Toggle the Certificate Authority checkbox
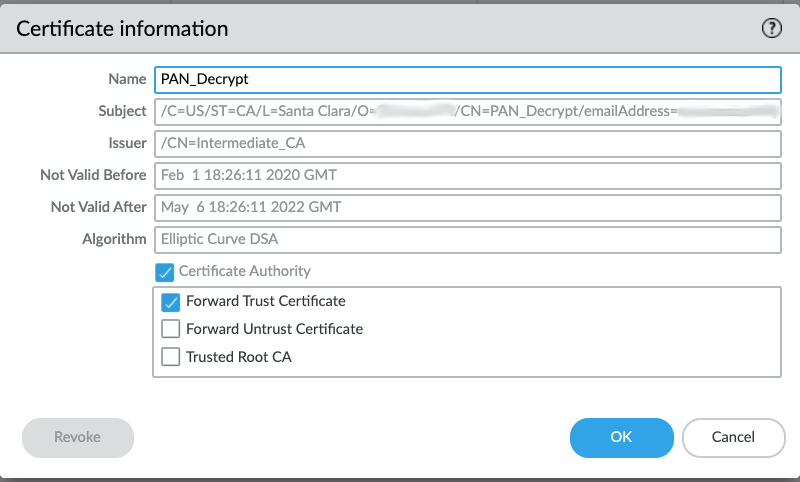800x482 pixels. tap(163, 271)
